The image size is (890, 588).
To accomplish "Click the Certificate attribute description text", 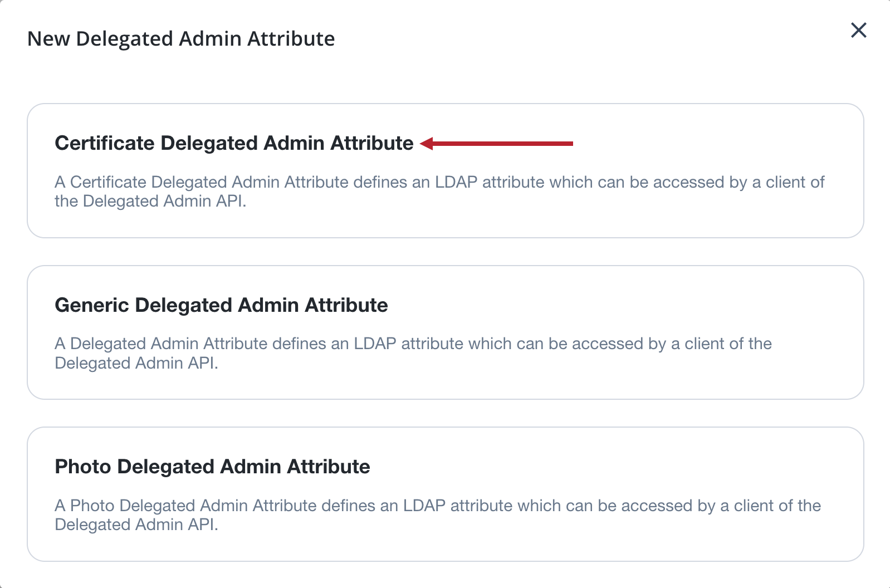I will (x=439, y=192).
